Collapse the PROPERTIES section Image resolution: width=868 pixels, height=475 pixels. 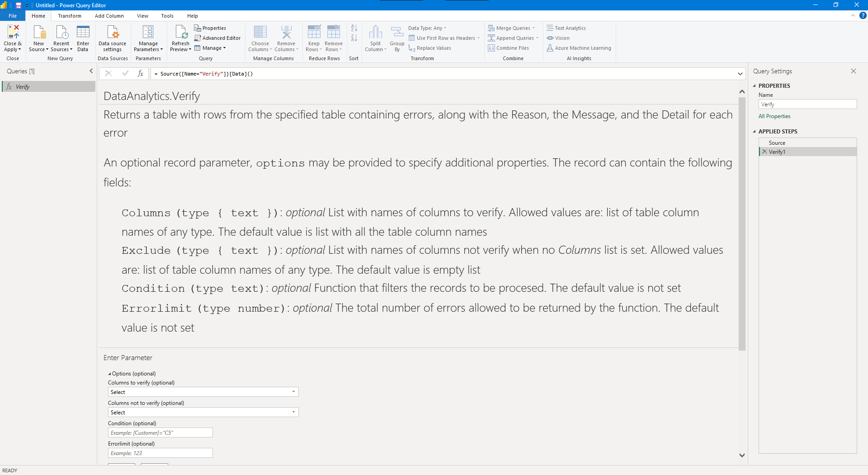pyautogui.click(x=754, y=85)
